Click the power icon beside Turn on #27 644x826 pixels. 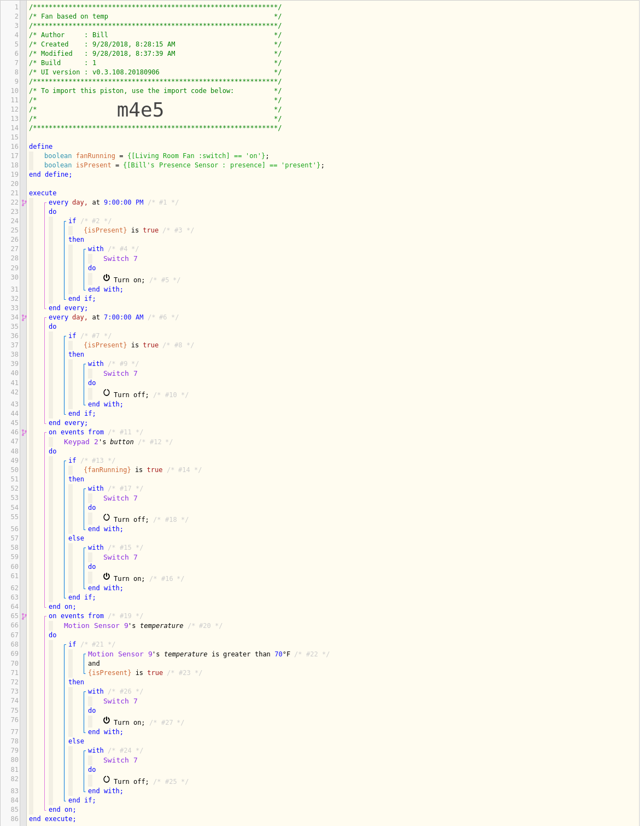107,720
